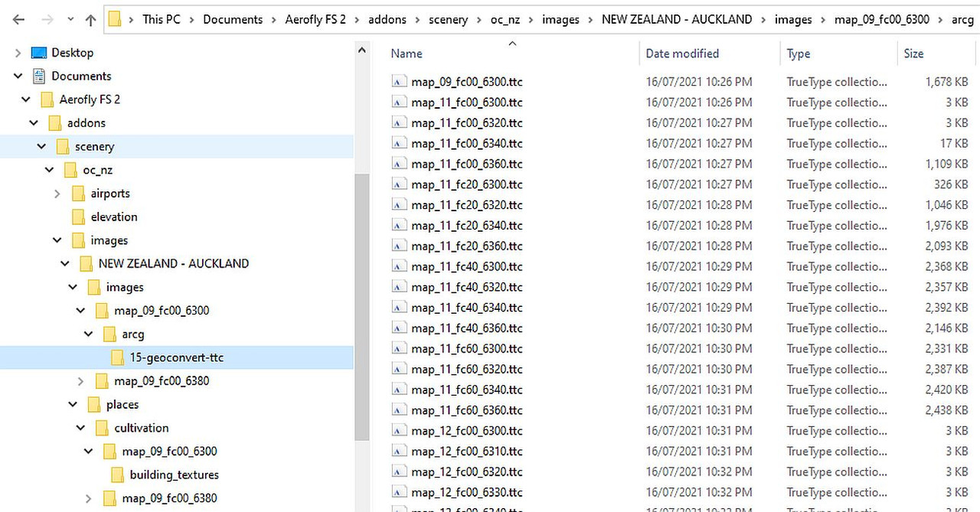Click folder icon beside airports
This screenshot has width=980, height=512.
click(x=78, y=194)
